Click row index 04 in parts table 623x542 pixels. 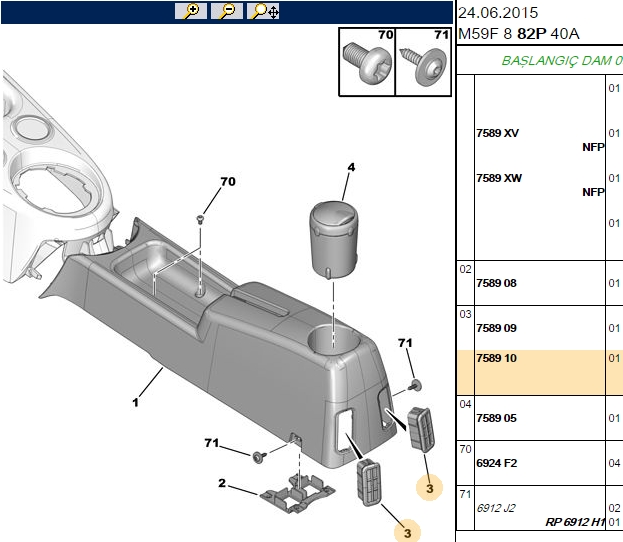click(x=465, y=404)
